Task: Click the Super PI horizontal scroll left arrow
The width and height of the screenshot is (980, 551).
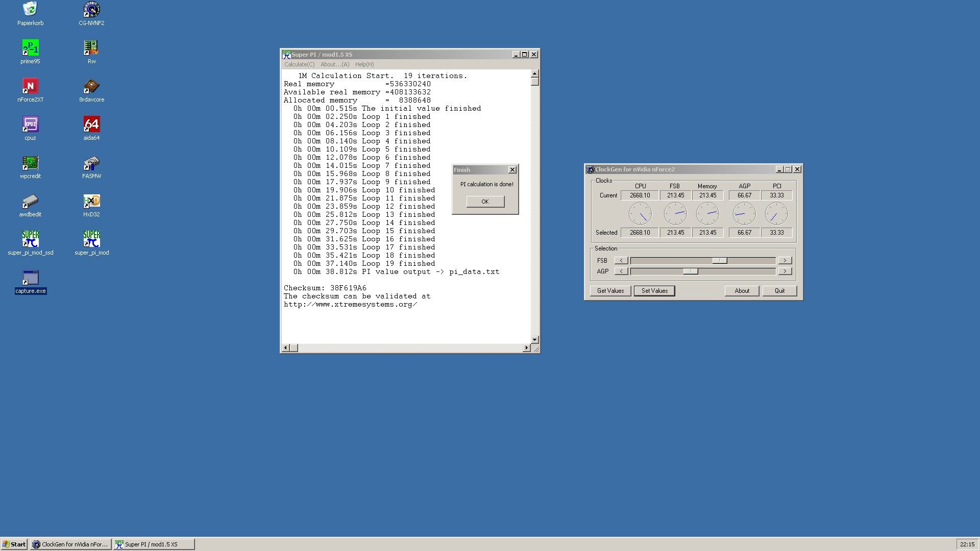Action: 286,348
